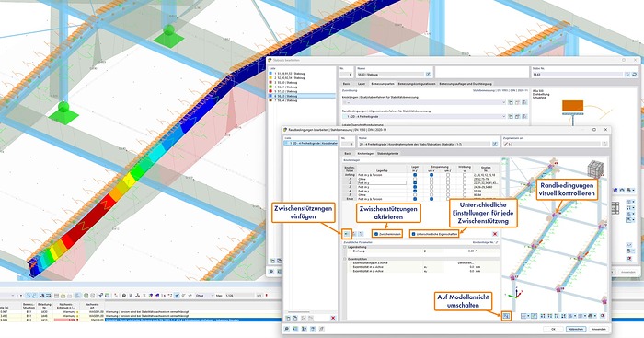Screen dimensions: 644x338
Task: Click middle icon of three beside Knicklängen dropdown
Action: coord(517,102)
